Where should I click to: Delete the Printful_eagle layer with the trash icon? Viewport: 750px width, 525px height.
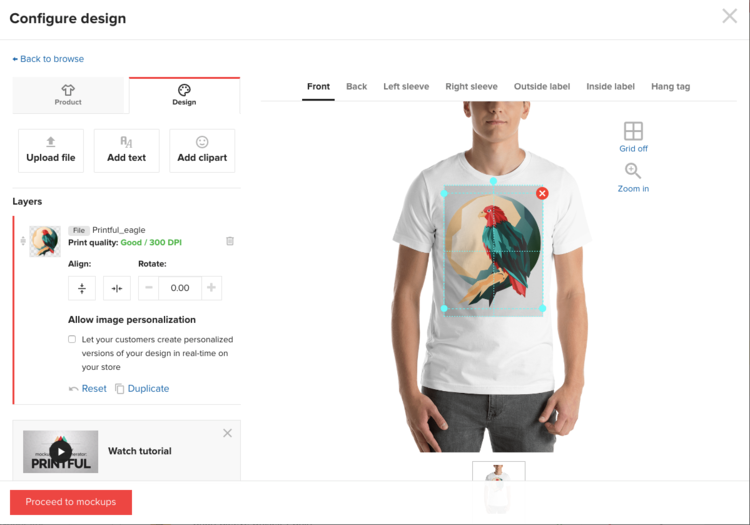pos(230,241)
